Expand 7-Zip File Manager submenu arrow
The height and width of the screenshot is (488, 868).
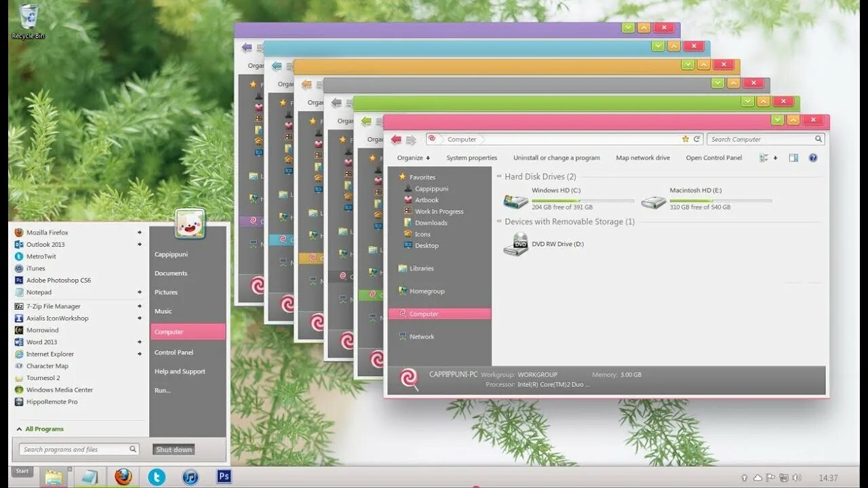140,306
